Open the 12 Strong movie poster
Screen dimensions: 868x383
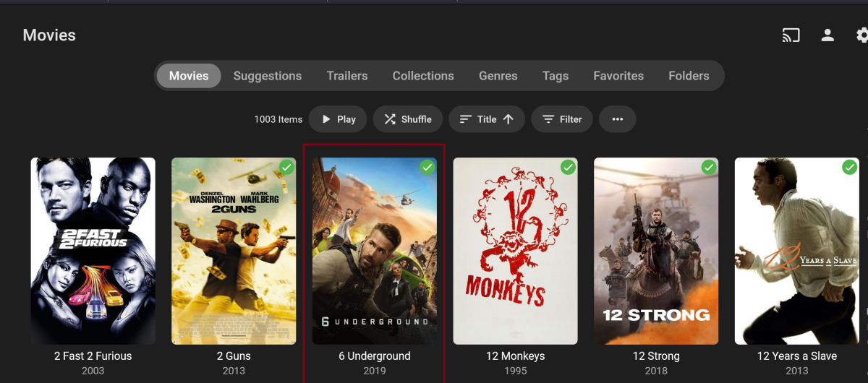coord(656,251)
